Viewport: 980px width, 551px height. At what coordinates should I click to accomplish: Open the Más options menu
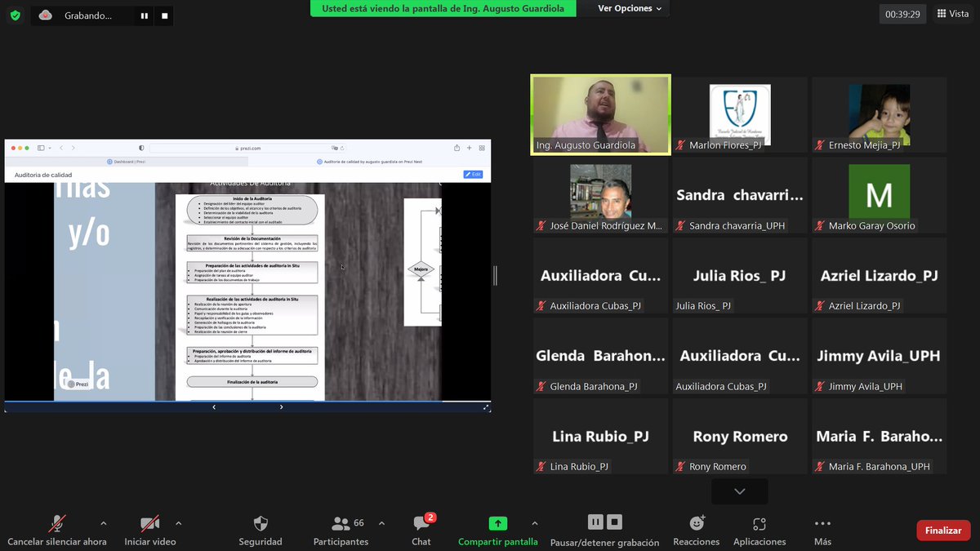822,531
